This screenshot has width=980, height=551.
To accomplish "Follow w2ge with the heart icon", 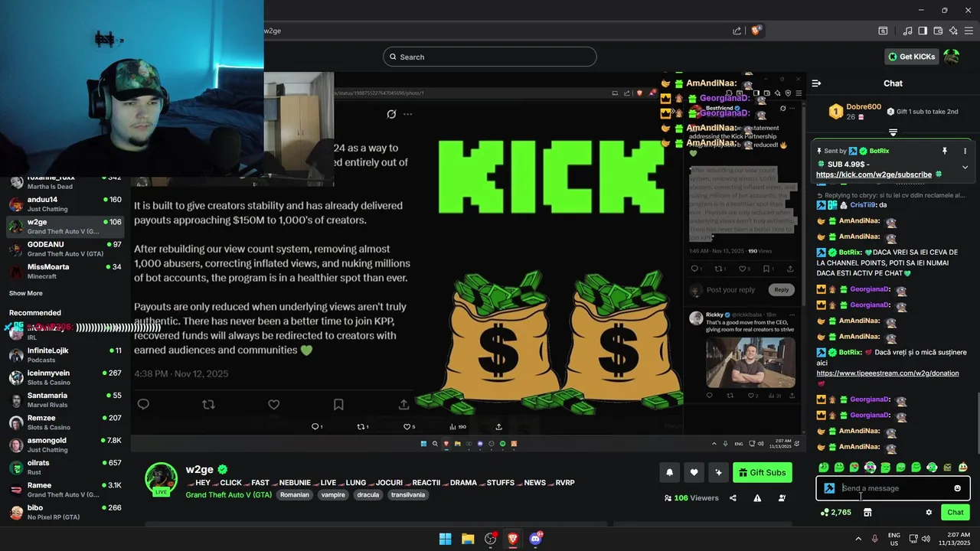I will click(694, 472).
